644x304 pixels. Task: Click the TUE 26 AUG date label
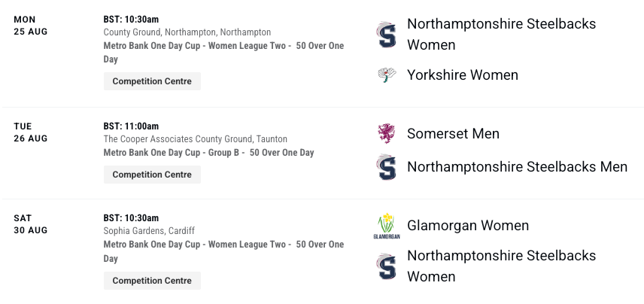[30, 132]
